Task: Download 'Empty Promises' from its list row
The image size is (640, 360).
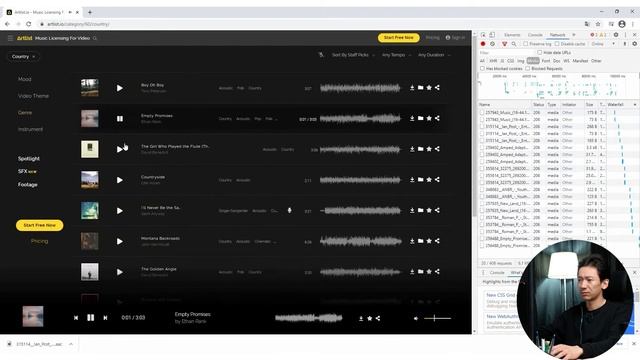Action: pos(412,118)
